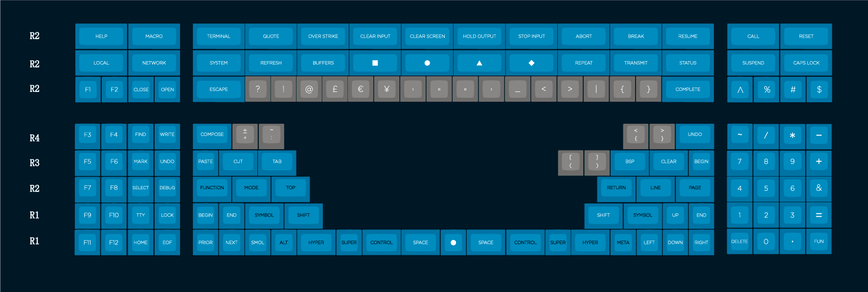Click the percent key

767,90
